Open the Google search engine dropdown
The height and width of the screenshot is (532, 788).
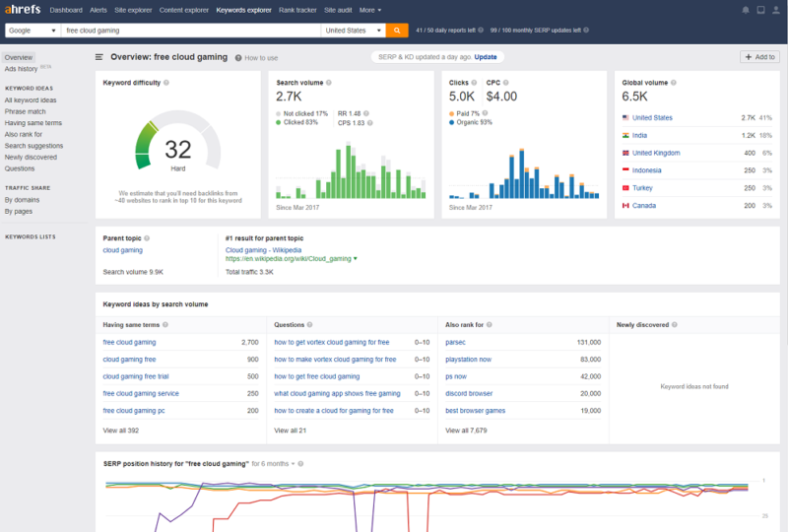coord(32,31)
